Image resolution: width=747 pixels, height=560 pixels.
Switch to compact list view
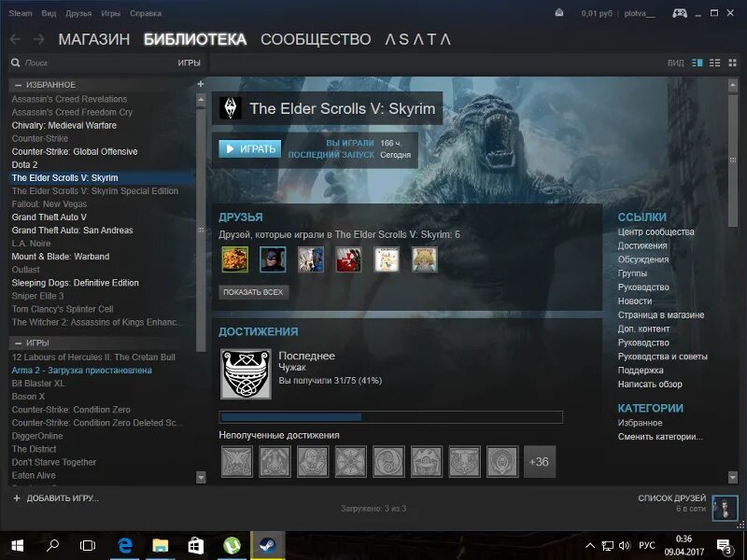click(x=714, y=63)
